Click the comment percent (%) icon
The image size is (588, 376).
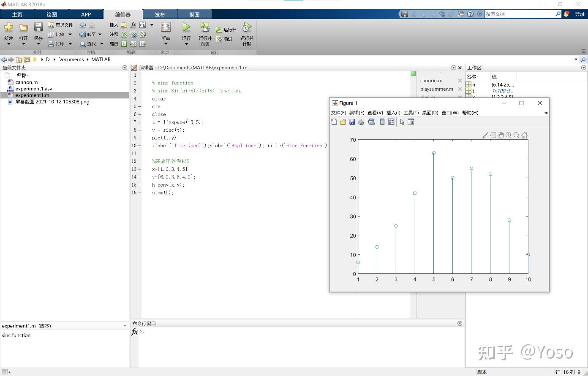click(124, 34)
